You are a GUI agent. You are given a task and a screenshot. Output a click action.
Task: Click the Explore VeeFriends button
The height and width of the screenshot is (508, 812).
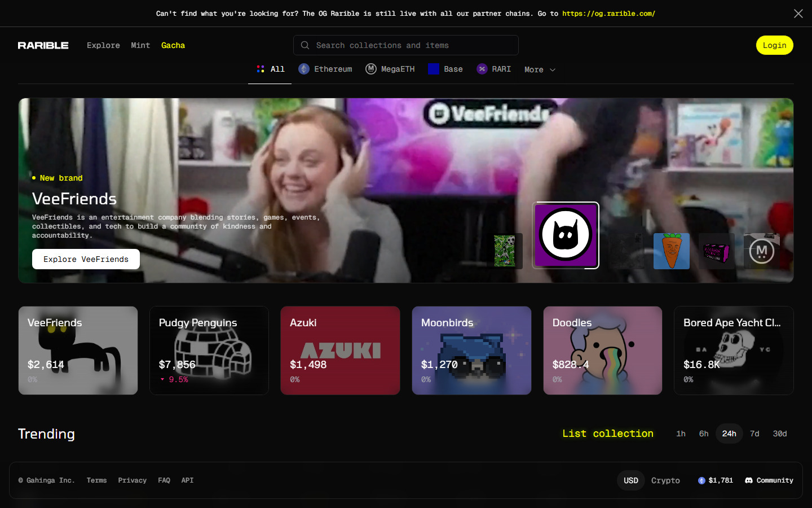click(86, 259)
